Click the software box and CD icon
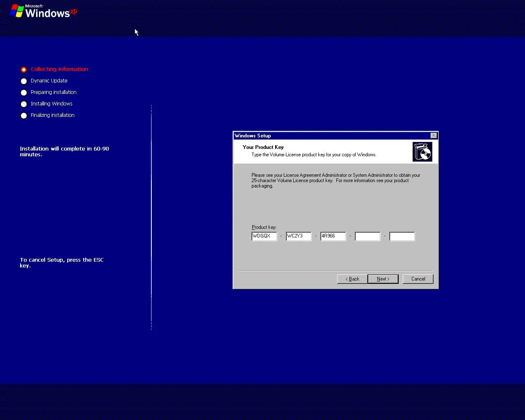The height and width of the screenshot is (420, 525). pos(422,152)
